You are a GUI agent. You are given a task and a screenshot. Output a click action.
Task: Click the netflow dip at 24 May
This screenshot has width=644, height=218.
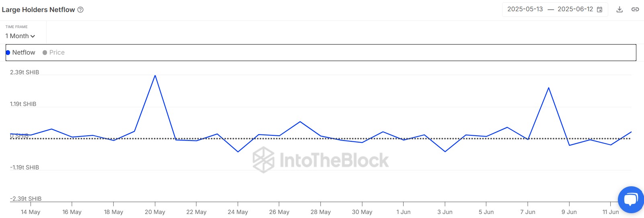(238, 152)
